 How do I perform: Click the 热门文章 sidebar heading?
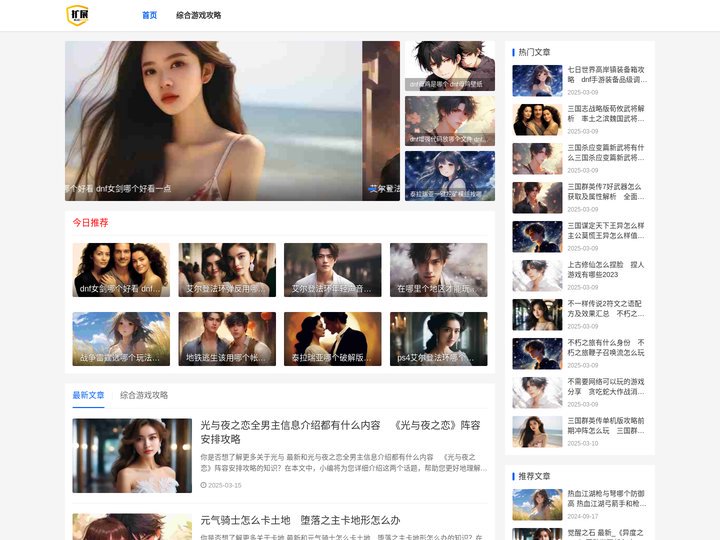[x=534, y=52]
